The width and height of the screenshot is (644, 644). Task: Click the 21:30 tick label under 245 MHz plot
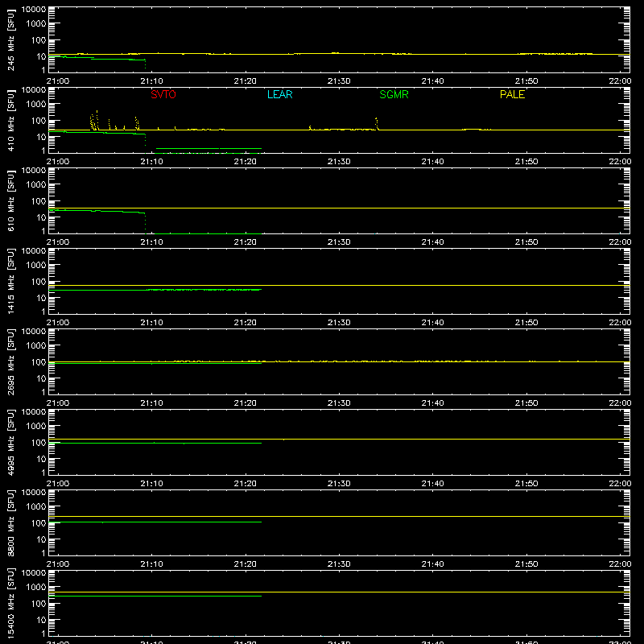pos(339,81)
